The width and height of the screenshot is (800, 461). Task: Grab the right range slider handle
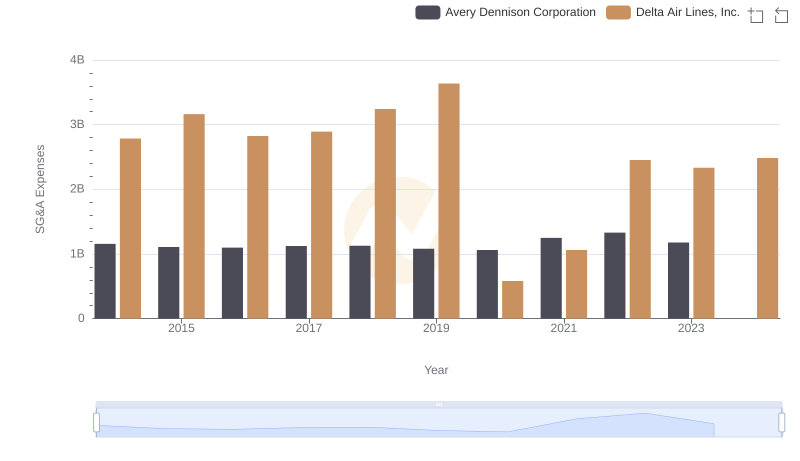point(781,423)
